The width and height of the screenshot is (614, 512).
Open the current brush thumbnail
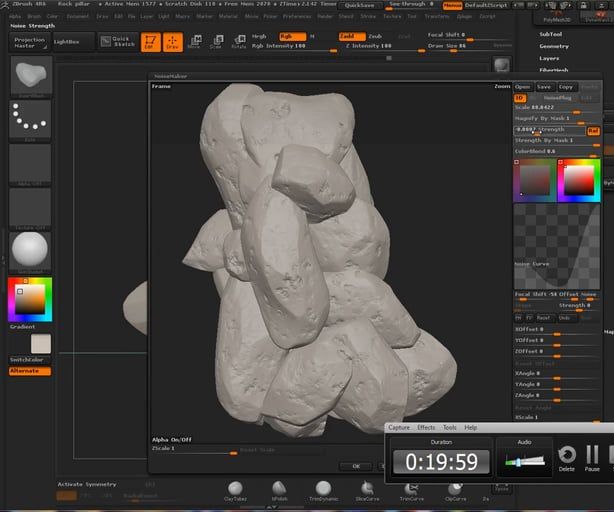31,77
